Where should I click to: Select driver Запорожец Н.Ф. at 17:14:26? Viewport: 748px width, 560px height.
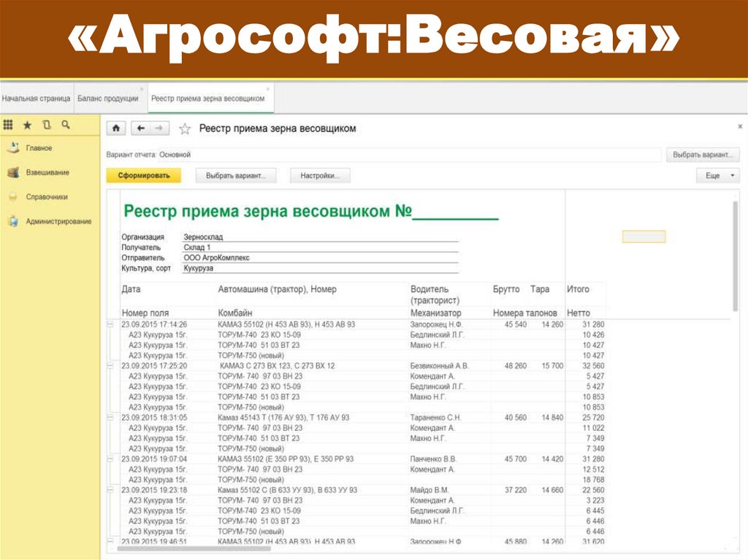click(436, 324)
